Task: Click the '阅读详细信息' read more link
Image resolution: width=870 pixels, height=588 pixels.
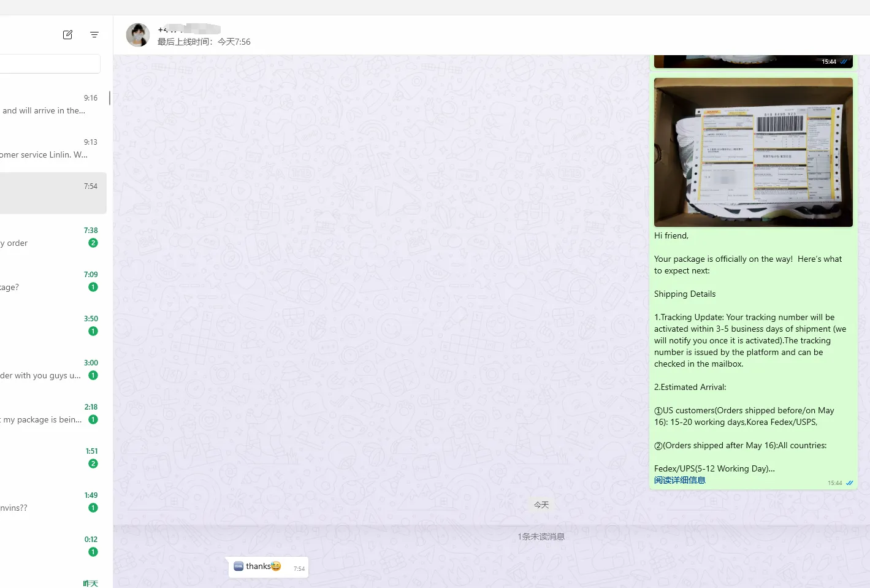Action: coord(679,481)
